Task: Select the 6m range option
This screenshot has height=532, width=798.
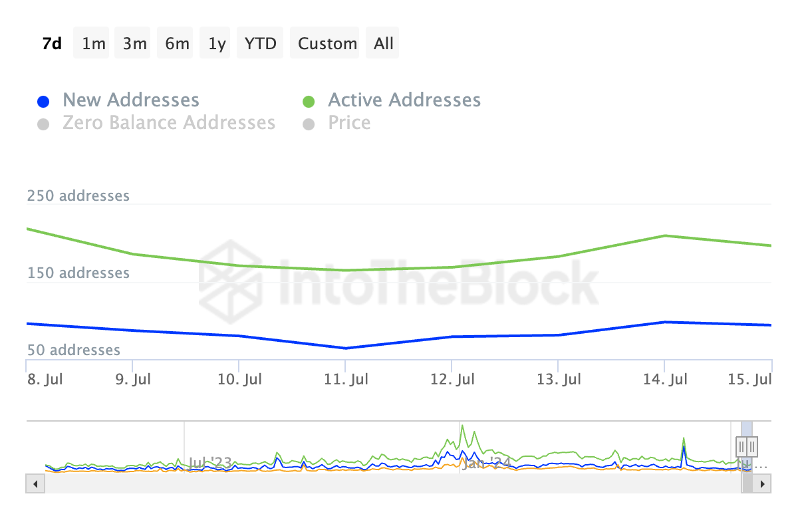Action: coord(176,43)
